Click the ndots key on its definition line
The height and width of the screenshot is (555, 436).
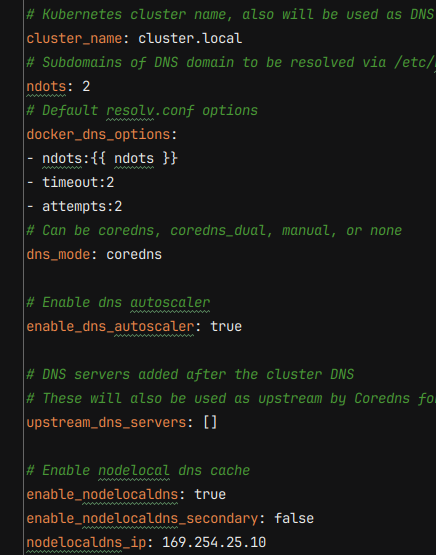point(46,86)
